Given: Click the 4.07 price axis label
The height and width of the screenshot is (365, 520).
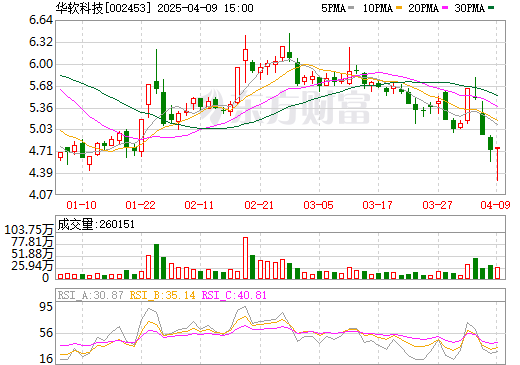Looking at the screenshot, I should pyautogui.click(x=41, y=194).
